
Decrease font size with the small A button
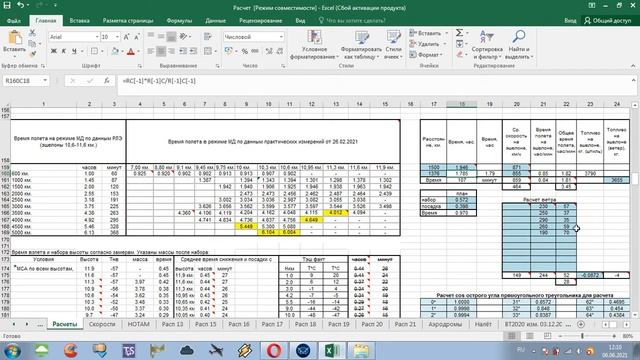coord(136,37)
